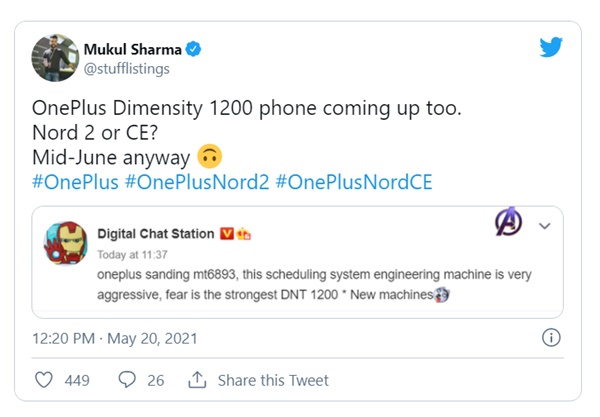Expand the quoted post chevron menu
The width and height of the screenshot is (600, 417).
[545, 226]
